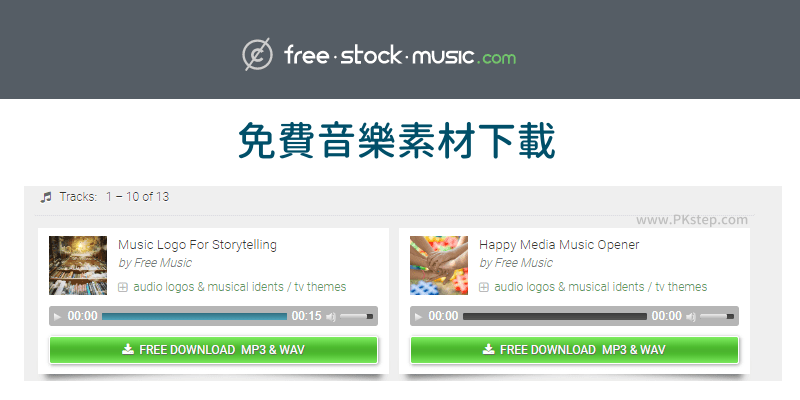
Task: Click the download arrow icon on right green button
Action: click(489, 349)
